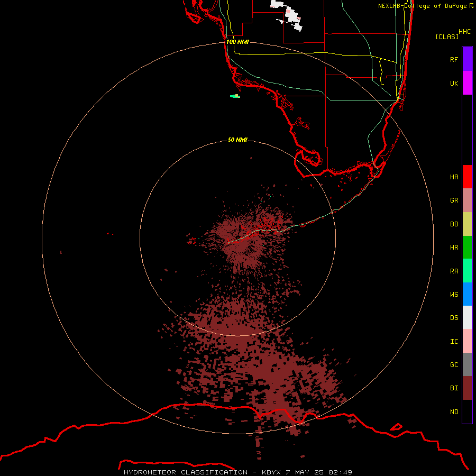Click the ND black legend swatch
476x476 pixels.
467,411
